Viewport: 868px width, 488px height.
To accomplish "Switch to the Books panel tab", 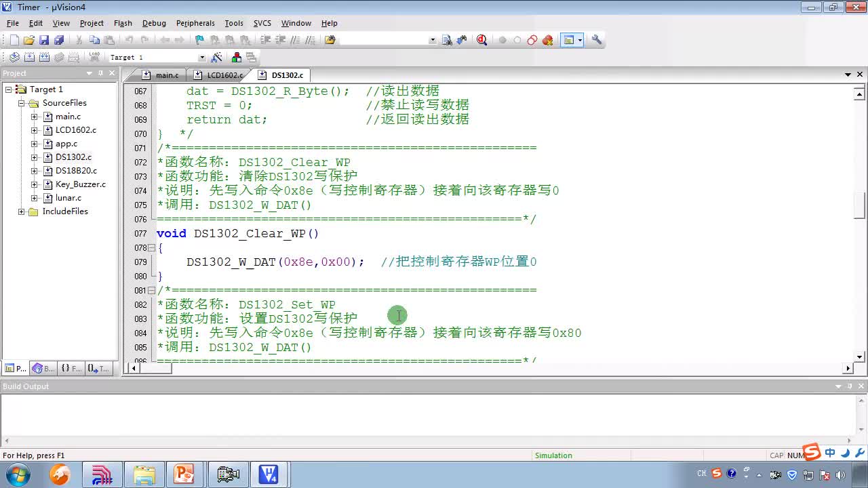I will pos(44,369).
